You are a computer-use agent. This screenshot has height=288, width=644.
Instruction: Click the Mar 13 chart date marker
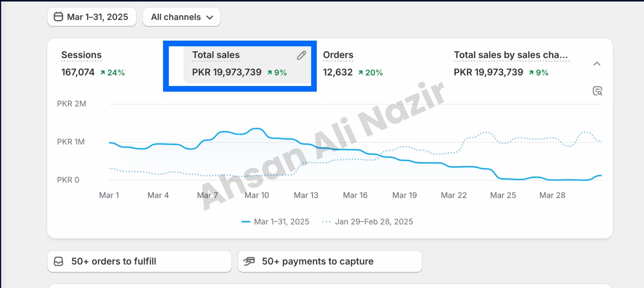(x=306, y=195)
